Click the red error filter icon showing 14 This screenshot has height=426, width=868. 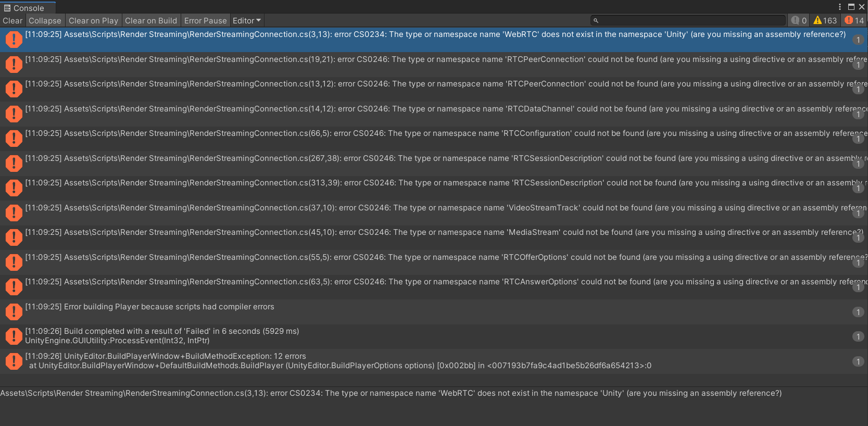[849, 20]
